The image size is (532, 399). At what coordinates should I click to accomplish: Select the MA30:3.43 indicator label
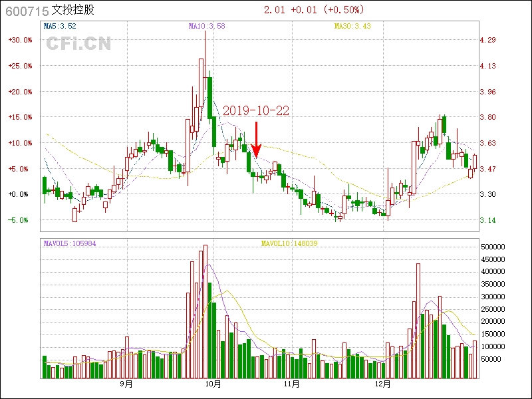[x=352, y=27]
